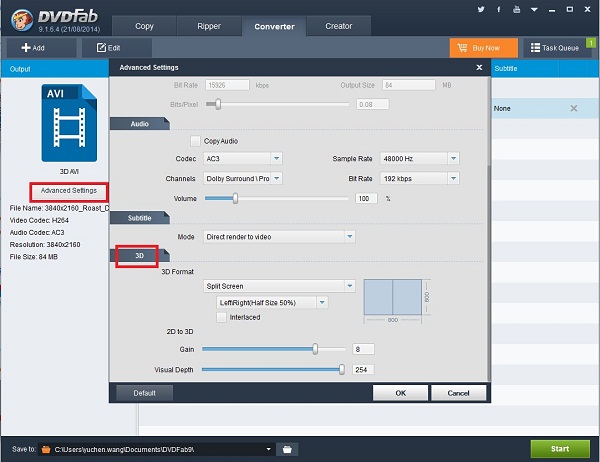Click the Gain slider handle
The width and height of the screenshot is (600, 462).
pos(315,349)
